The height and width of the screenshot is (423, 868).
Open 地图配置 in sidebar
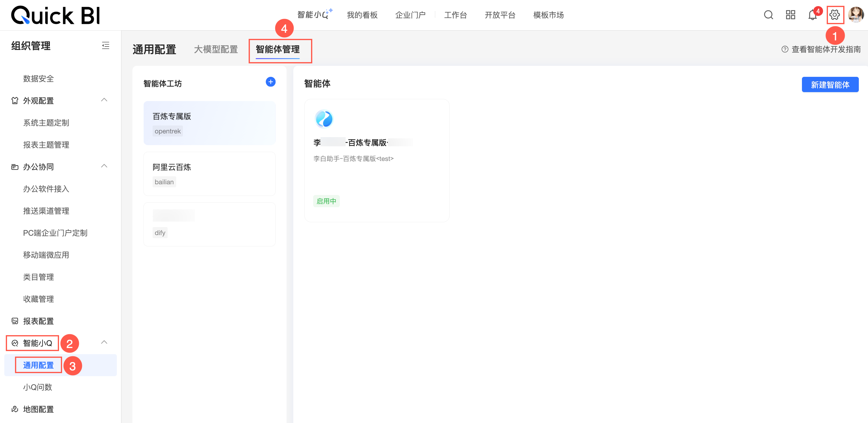(39, 409)
